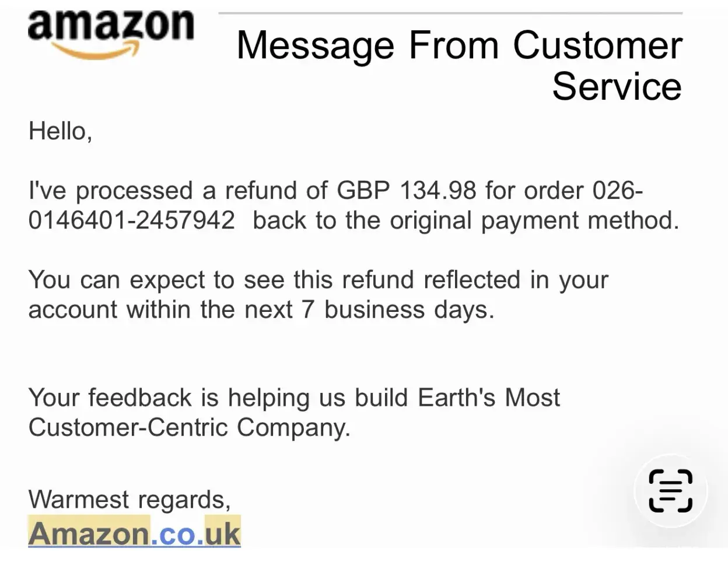Click the Amazon logo wordmark

click(x=111, y=26)
